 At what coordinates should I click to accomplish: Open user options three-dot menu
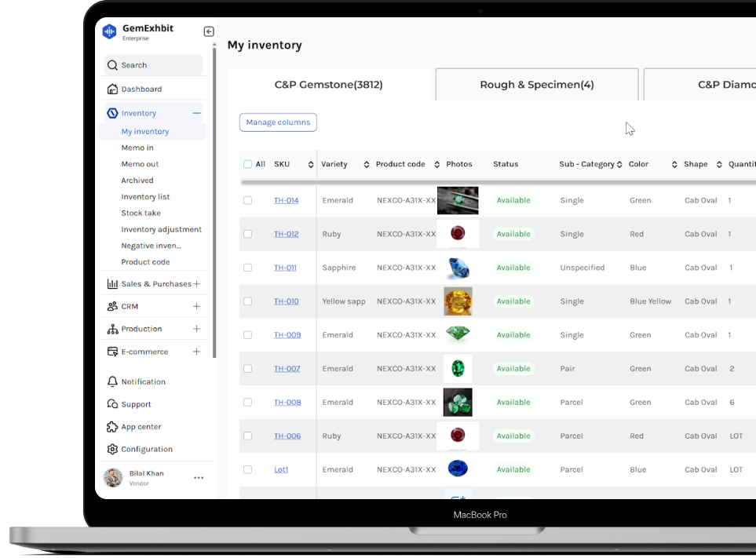199,477
